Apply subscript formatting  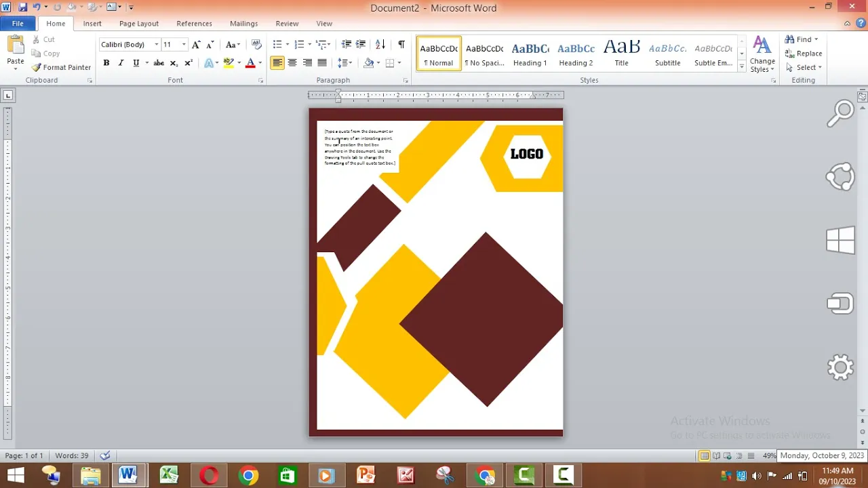174,63
